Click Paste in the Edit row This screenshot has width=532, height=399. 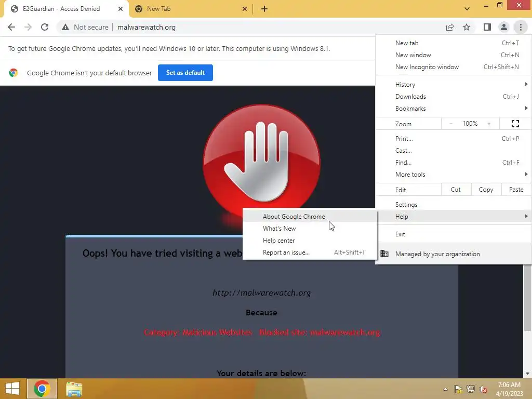coord(516,190)
